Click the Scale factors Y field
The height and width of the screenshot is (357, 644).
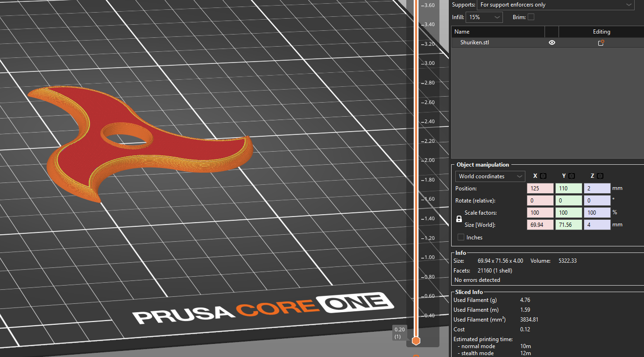[x=568, y=213]
